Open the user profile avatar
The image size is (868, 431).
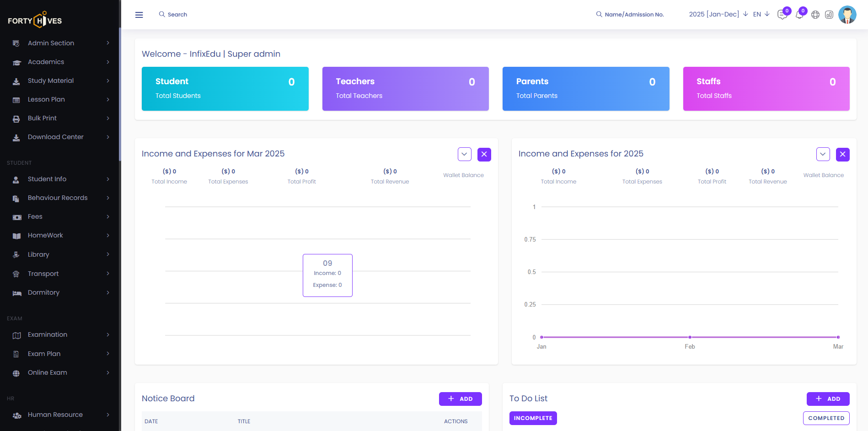tap(847, 15)
